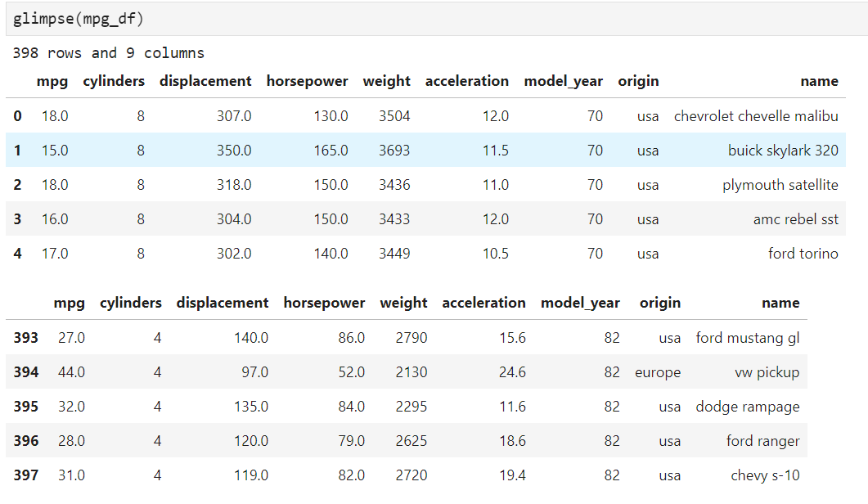Click the acceleration value 24.6
868x504 pixels.
pyautogui.click(x=512, y=372)
